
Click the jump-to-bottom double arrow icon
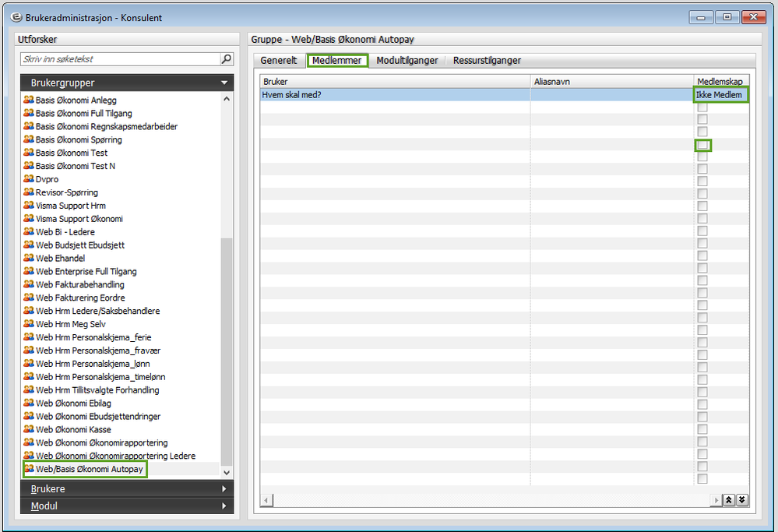[x=741, y=500]
